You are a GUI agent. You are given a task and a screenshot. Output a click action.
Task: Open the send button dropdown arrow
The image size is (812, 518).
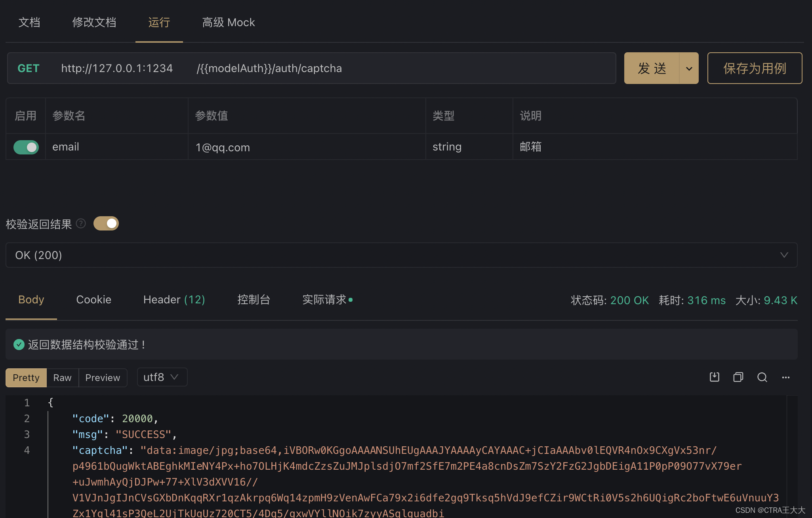[689, 69]
